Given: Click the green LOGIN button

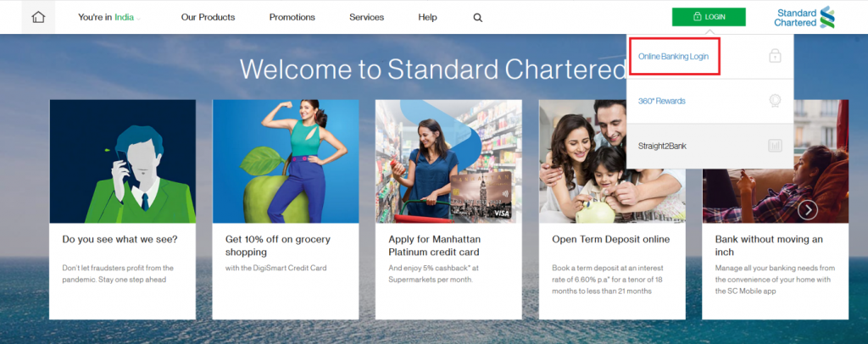Looking at the screenshot, I should 709,17.
